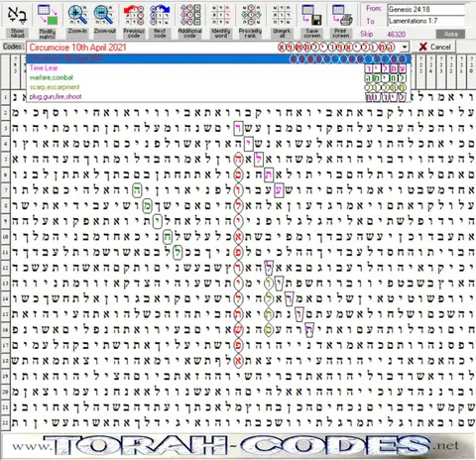Click the green boxed letter in row 10
This screenshot has width=476, height=460.
[x=168, y=237]
